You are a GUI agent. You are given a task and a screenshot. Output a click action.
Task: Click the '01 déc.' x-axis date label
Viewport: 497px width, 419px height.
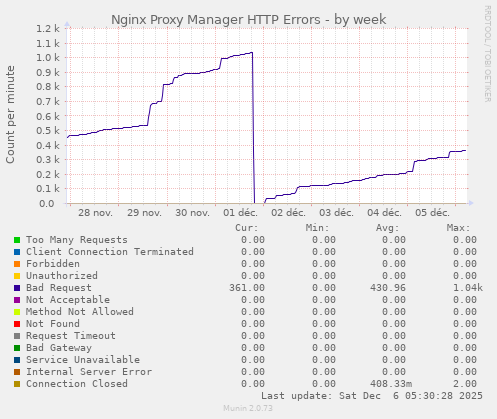tap(240, 213)
